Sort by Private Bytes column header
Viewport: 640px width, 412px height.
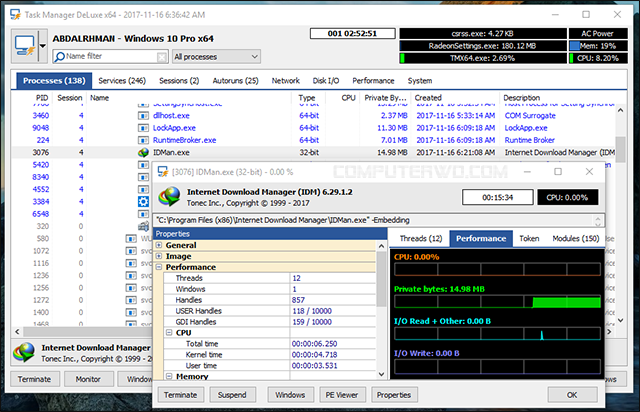pos(385,98)
